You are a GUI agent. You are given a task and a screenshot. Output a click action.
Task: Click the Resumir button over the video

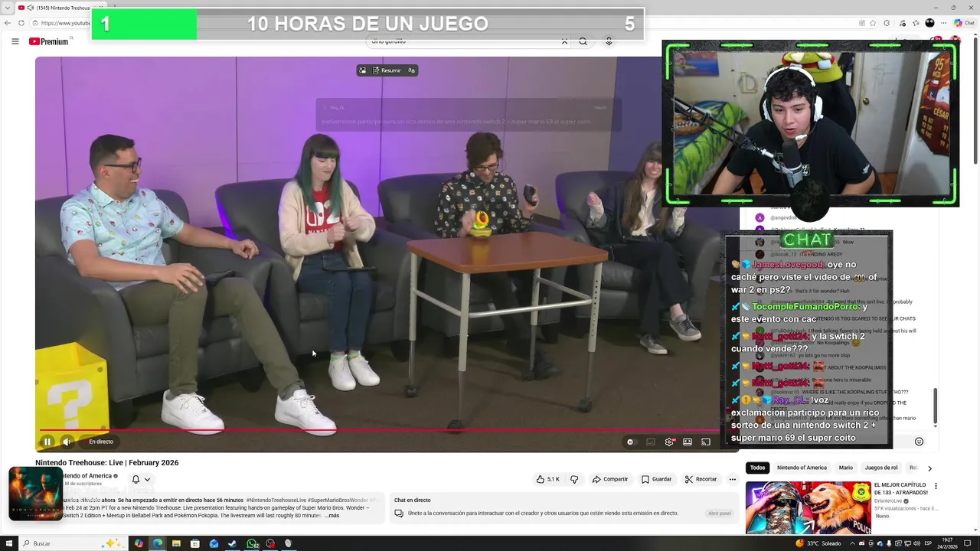pos(387,70)
